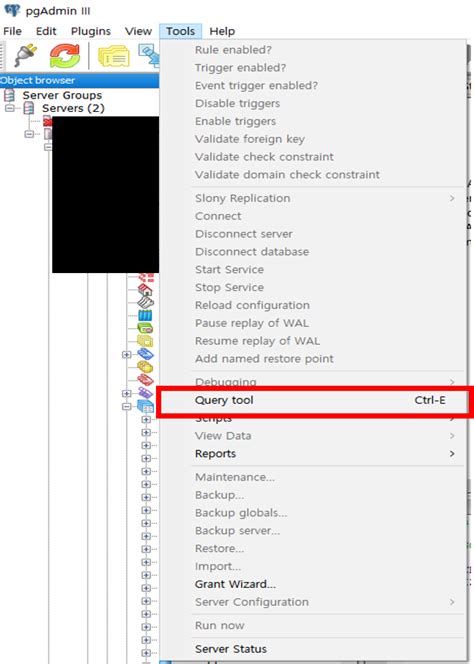
Task: Choose Grant Wizard... menu entry
Action: pos(235,584)
